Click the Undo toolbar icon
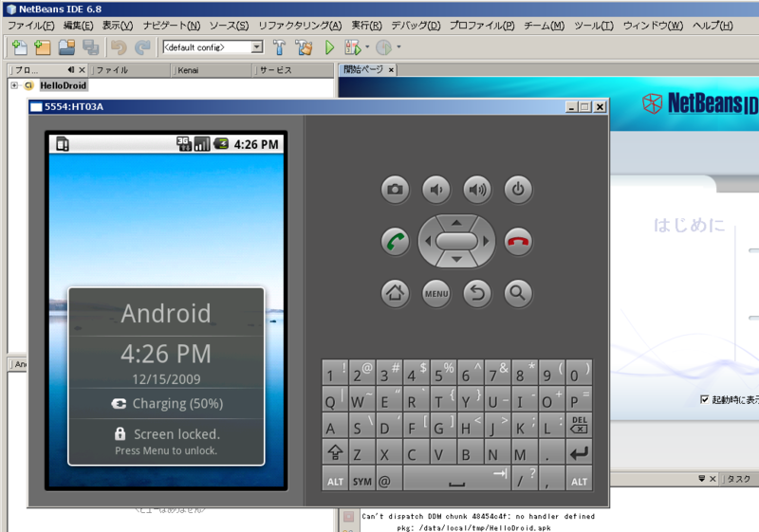Viewport: 759px width, 532px height. 119,46
